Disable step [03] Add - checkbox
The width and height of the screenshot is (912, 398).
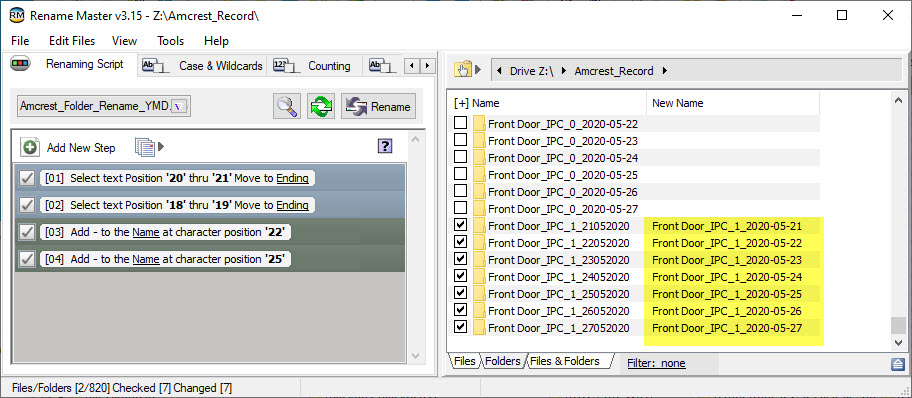coord(27,232)
